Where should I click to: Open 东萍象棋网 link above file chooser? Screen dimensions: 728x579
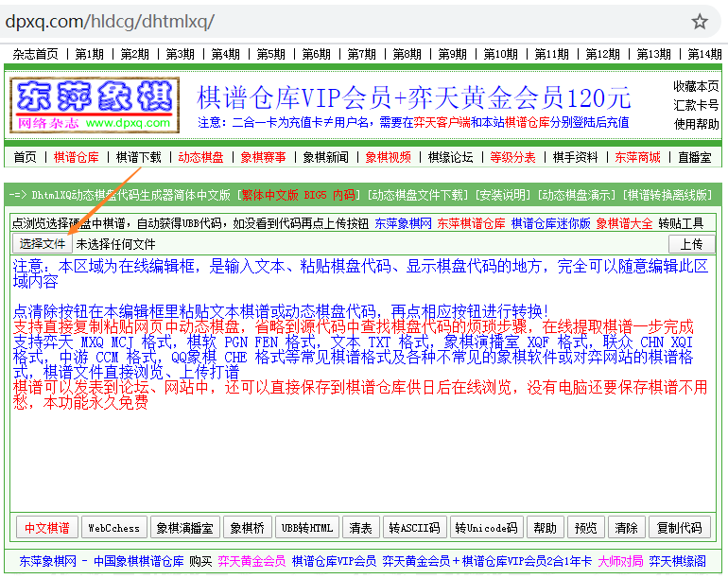[x=403, y=223]
